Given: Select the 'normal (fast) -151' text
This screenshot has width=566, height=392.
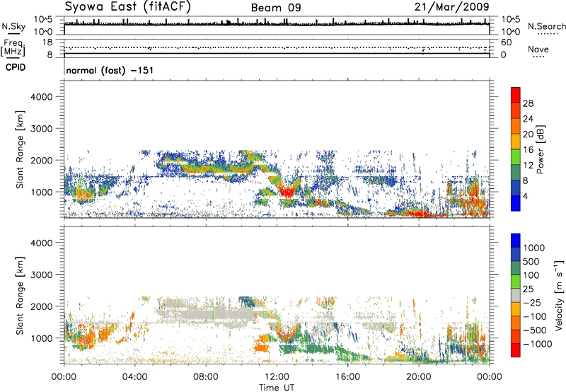Looking at the screenshot, I should [x=110, y=70].
